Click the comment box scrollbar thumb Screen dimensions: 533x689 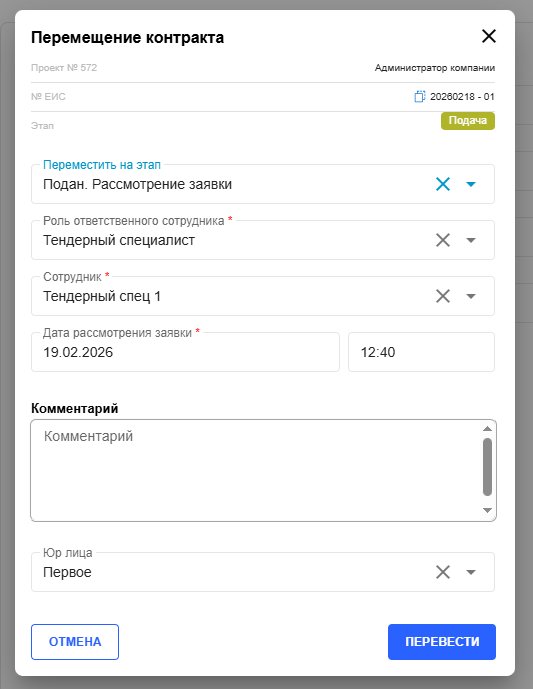tap(487, 467)
